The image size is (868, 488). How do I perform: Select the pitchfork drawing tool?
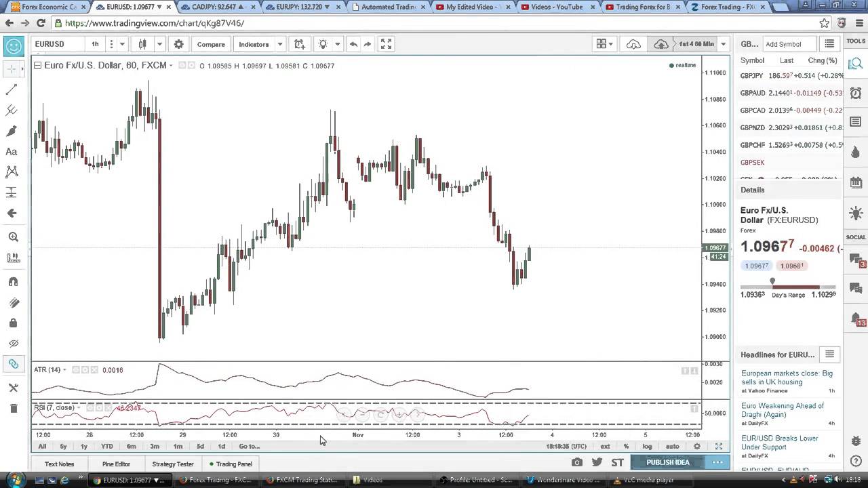[12, 110]
